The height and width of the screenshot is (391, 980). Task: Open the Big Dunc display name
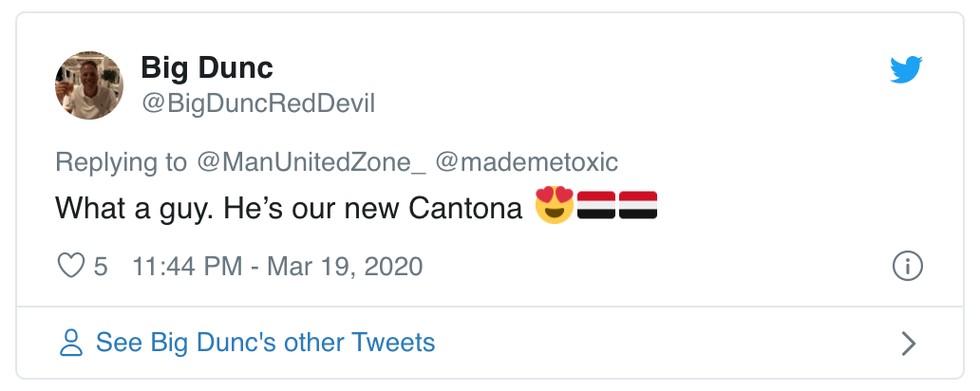coord(206,68)
